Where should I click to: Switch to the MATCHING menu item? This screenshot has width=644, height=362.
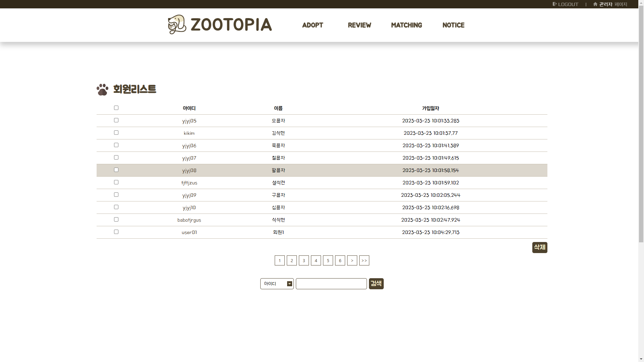[x=406, y=25]
